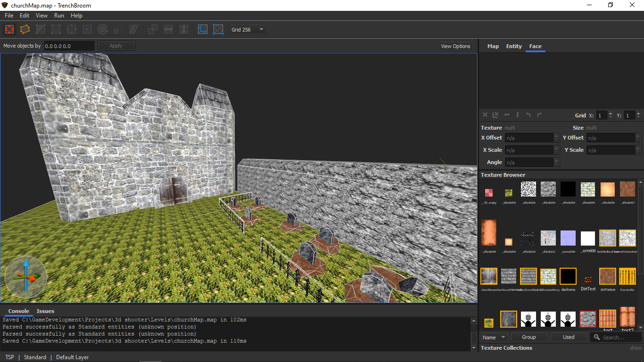Select the Clip tool icon
The image size is (644, 362).
click(41, 29)
